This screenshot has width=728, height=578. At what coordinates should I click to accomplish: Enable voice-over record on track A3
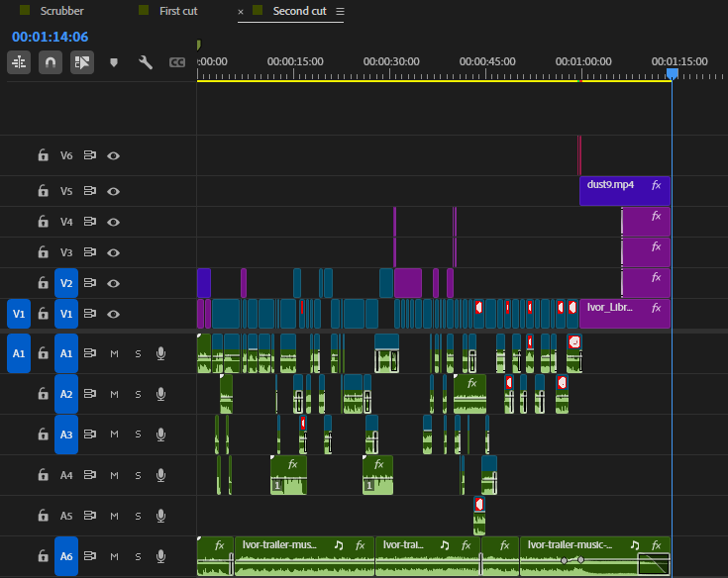tap(160, 434)
